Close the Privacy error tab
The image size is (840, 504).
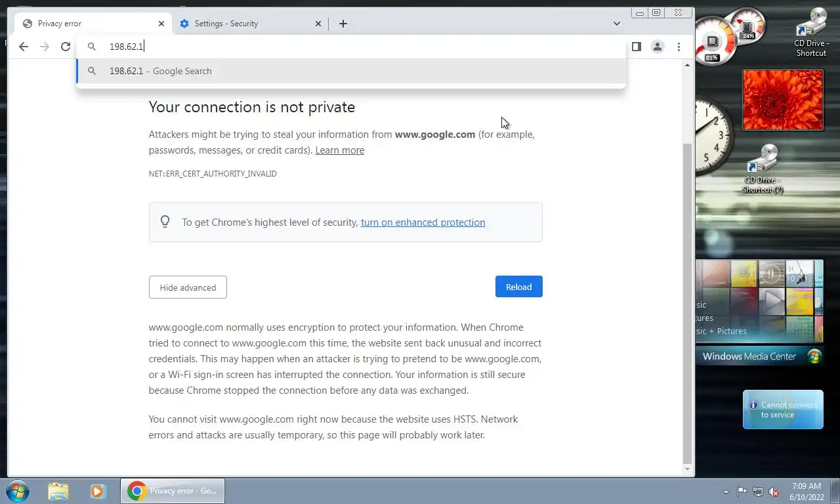161,24
